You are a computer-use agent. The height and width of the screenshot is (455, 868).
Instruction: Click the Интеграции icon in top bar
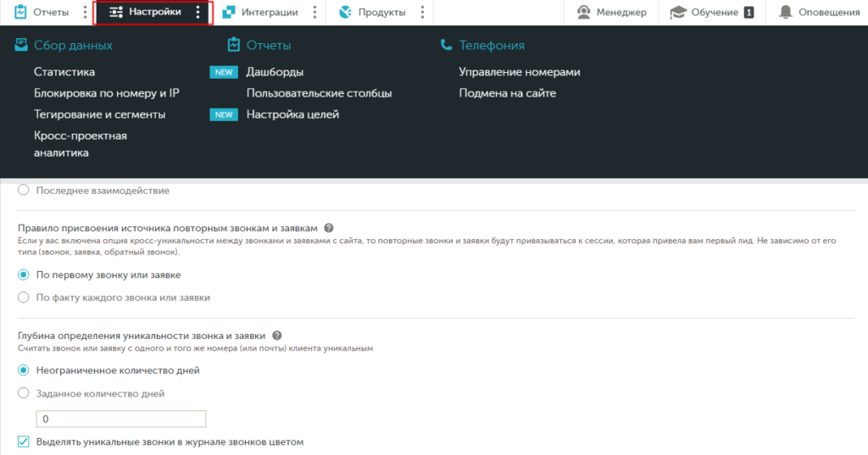click(x=229, y=12)
